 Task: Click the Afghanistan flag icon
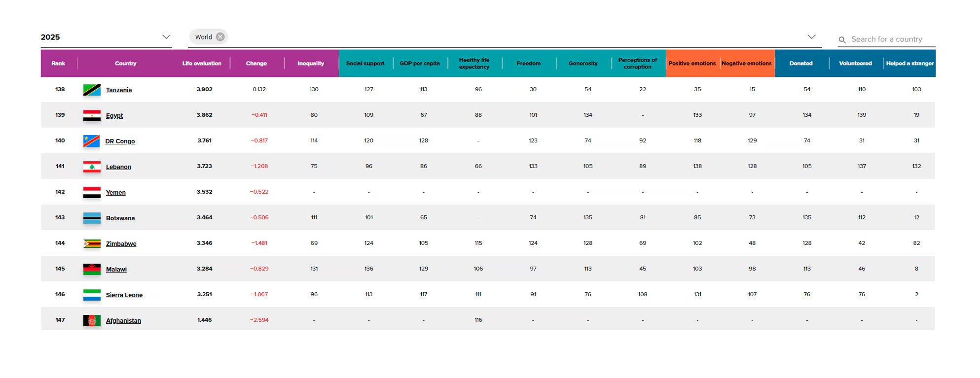point(92,320)
